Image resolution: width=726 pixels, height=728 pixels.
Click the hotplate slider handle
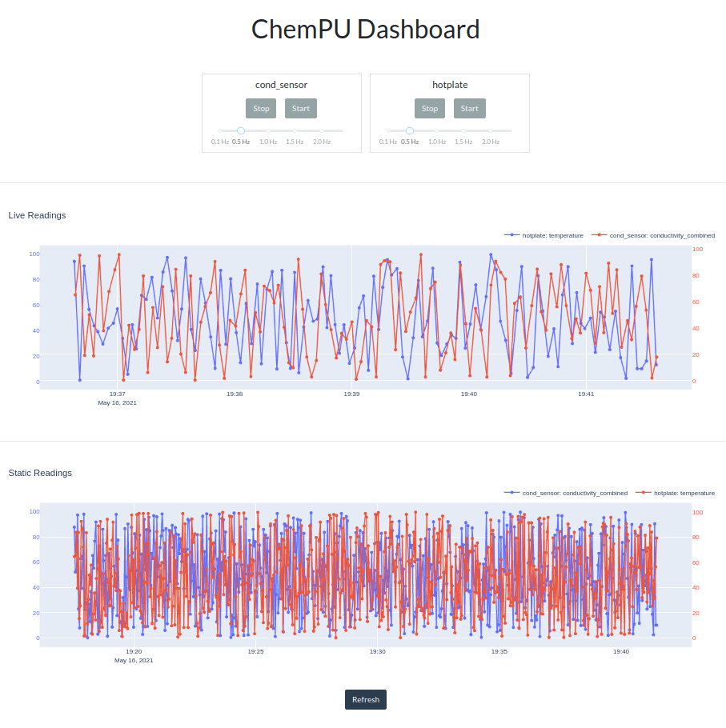409,130
